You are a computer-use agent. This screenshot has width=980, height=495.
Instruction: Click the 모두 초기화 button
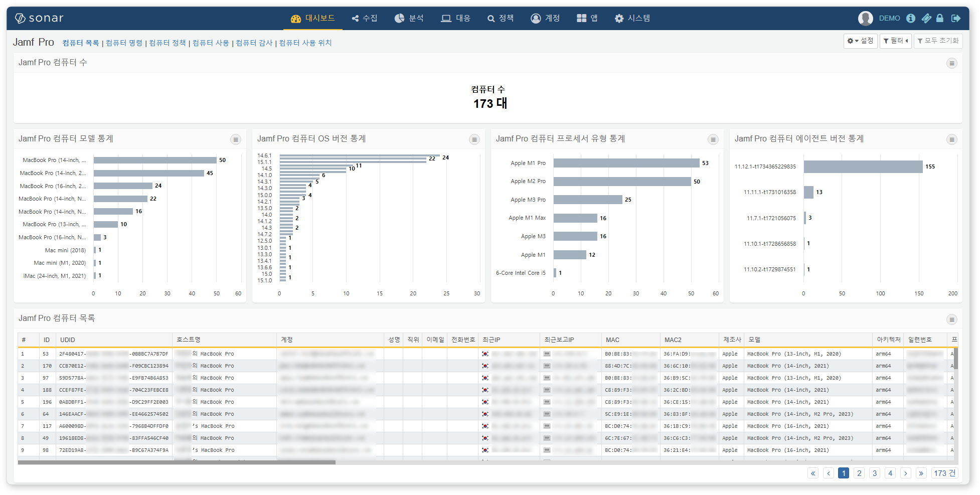coord(938,41)
